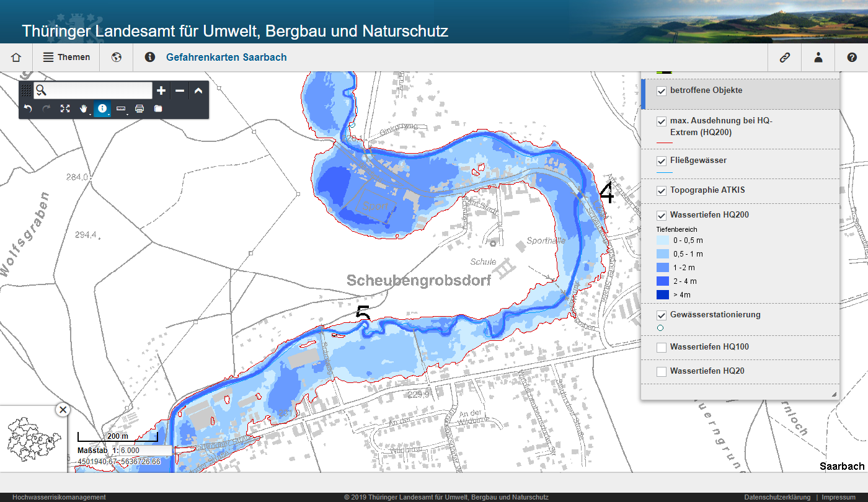Open the search options dropdown magnifier
Viewport: 868px width, 502px height.
pos(41,90)
